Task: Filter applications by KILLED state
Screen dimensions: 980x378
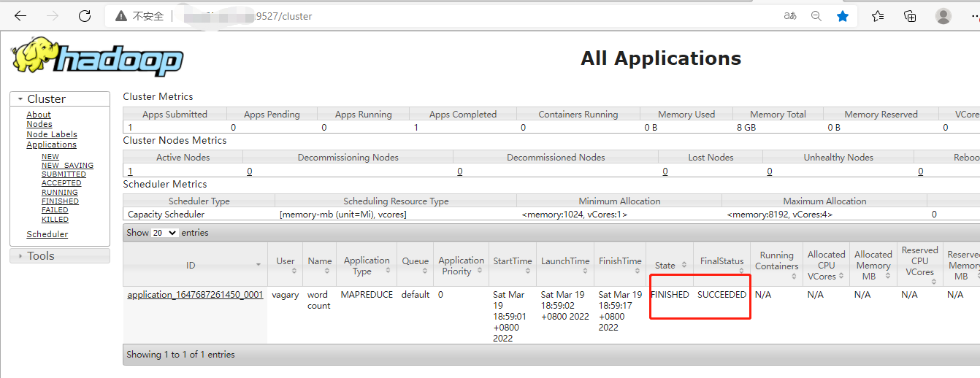Action: (55, 219)
